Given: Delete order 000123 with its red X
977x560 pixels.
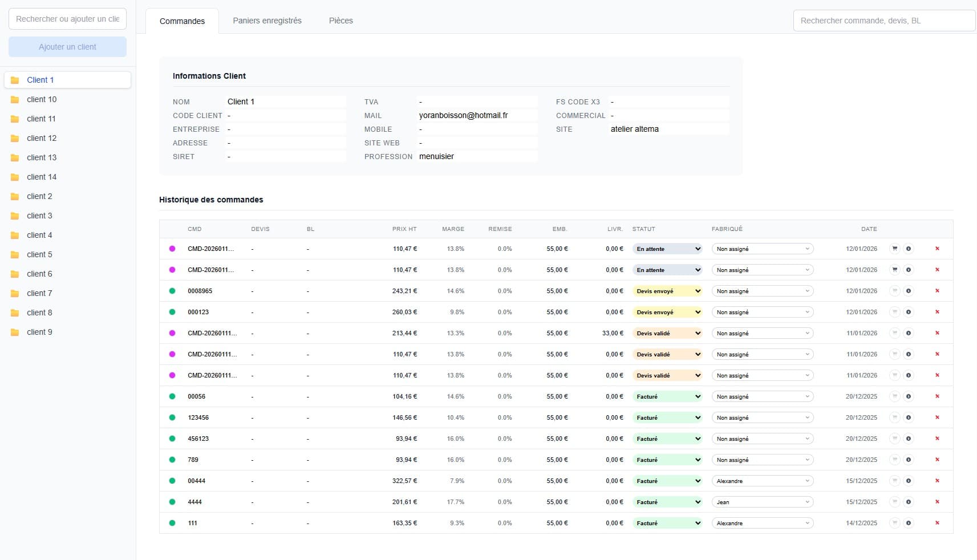Looking at the screenshot, I should (937, 312).
